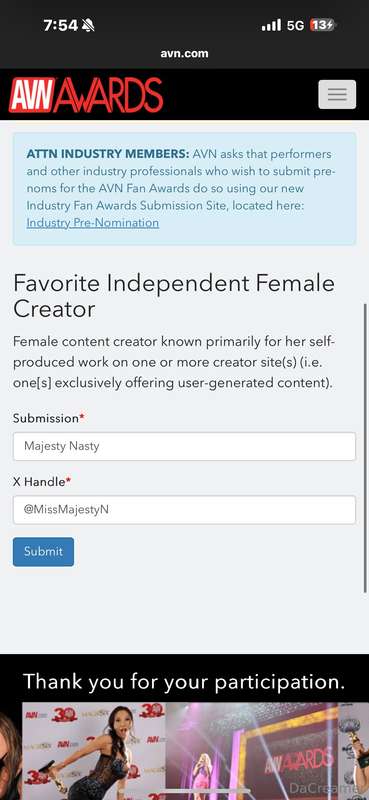This screenshot has width=369, height=800.
Task: Click the ATTN INDUSTRY MEMBERS notice box
Action: (184, 189)
